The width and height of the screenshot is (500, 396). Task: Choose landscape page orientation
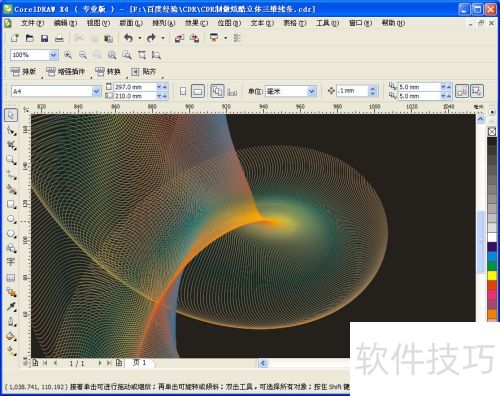tap(198, 91)
